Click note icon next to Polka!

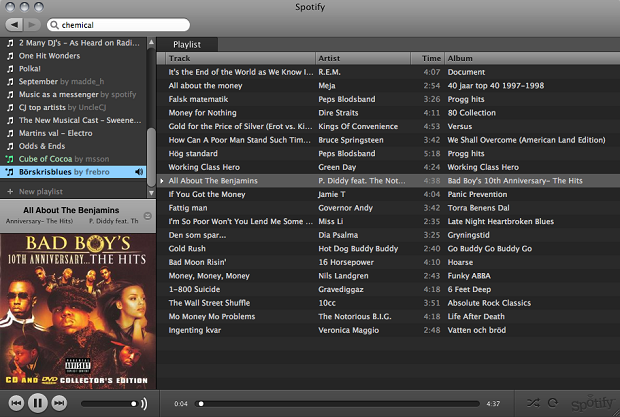click(10, 69)
